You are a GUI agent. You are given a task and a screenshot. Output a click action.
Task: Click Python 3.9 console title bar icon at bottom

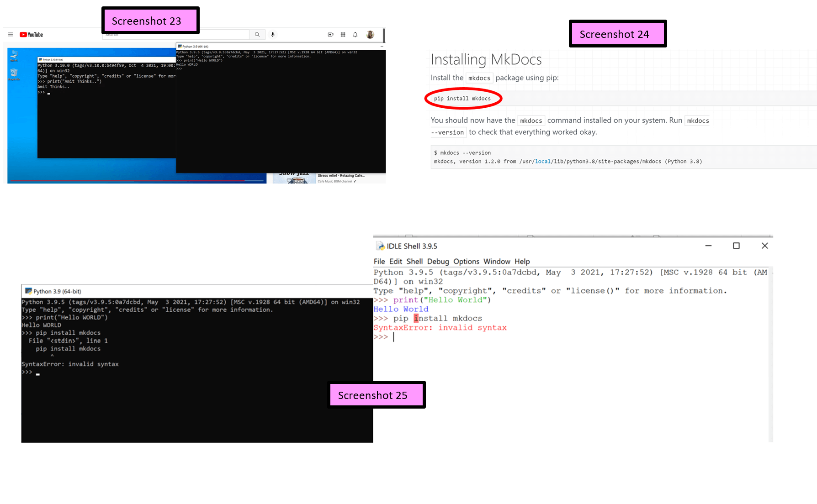[x=28, y=291]
